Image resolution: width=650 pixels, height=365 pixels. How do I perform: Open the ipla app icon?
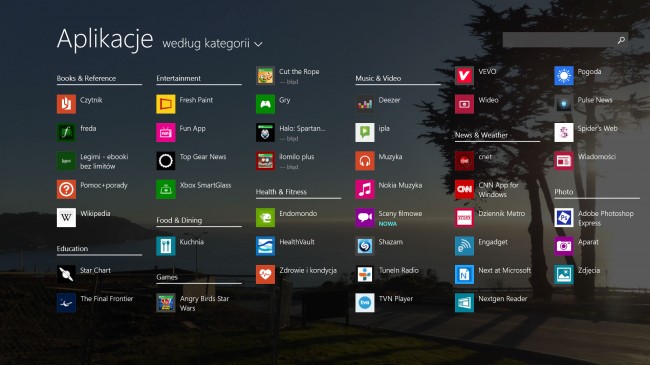coord(365,132)
